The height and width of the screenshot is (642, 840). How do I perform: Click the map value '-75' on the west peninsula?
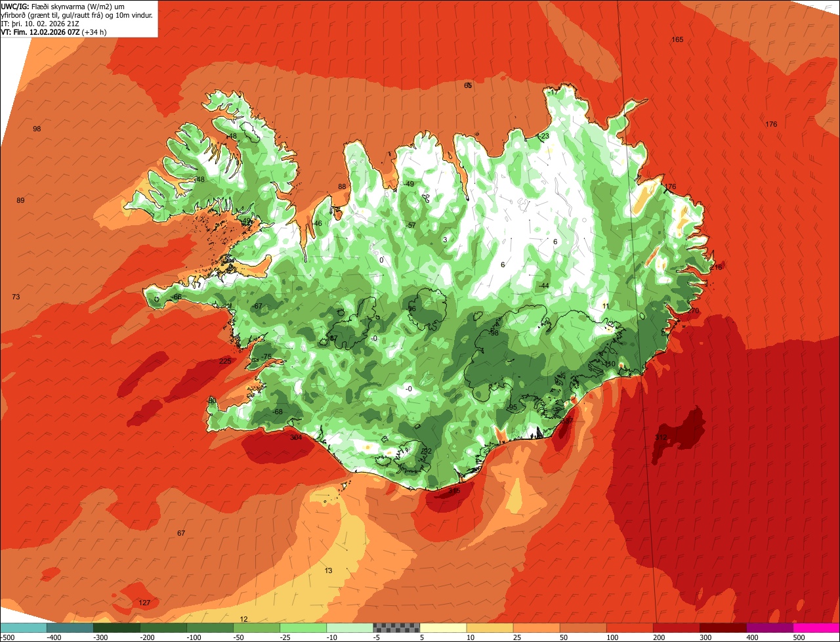266,356
